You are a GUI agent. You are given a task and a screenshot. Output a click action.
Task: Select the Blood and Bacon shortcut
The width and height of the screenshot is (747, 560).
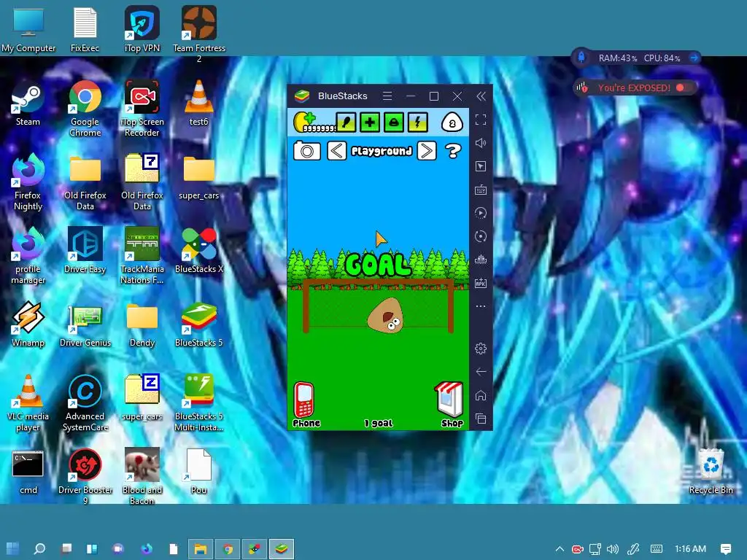click(x=142, y=476)
